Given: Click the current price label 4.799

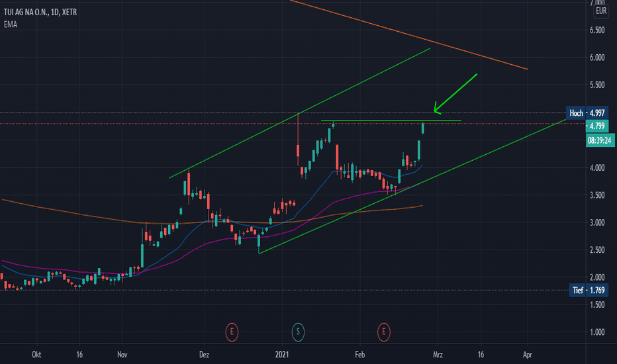Looking at the screenshot, I should (597, 126).
